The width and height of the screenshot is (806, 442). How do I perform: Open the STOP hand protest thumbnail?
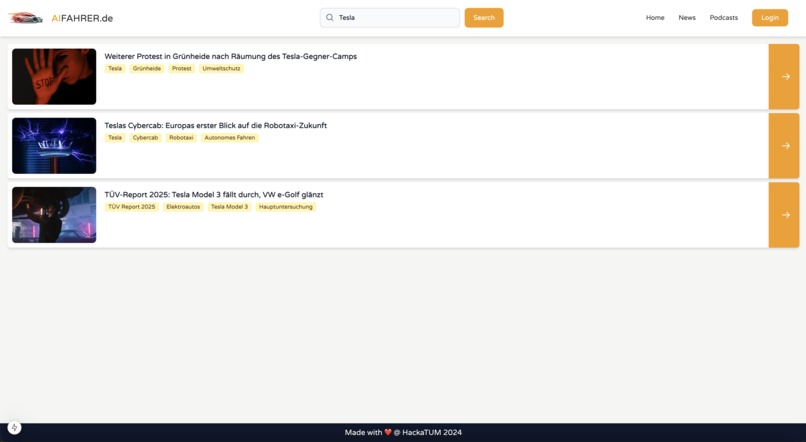point(54,77)
